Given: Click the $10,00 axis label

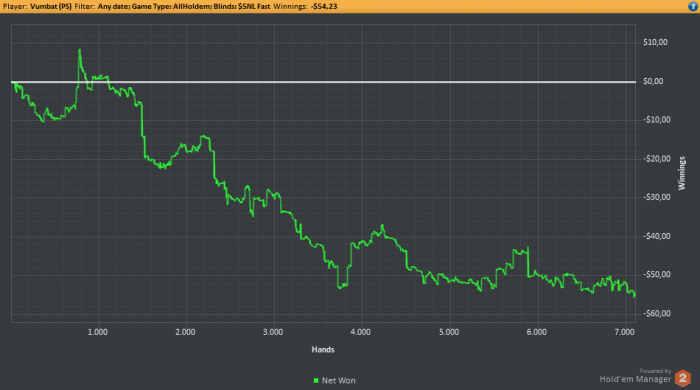Looking at the screenshot, I should [x=655, y=42].
